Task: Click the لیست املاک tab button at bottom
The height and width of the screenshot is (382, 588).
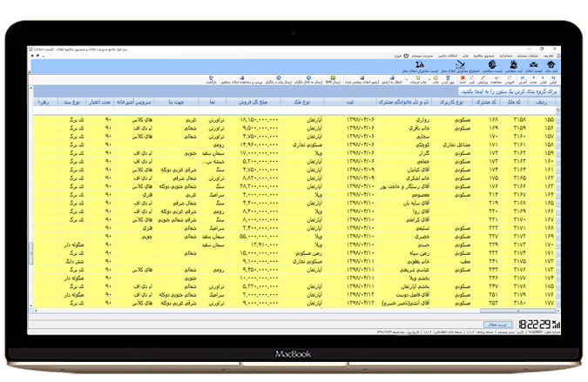Action: (497, 325)
